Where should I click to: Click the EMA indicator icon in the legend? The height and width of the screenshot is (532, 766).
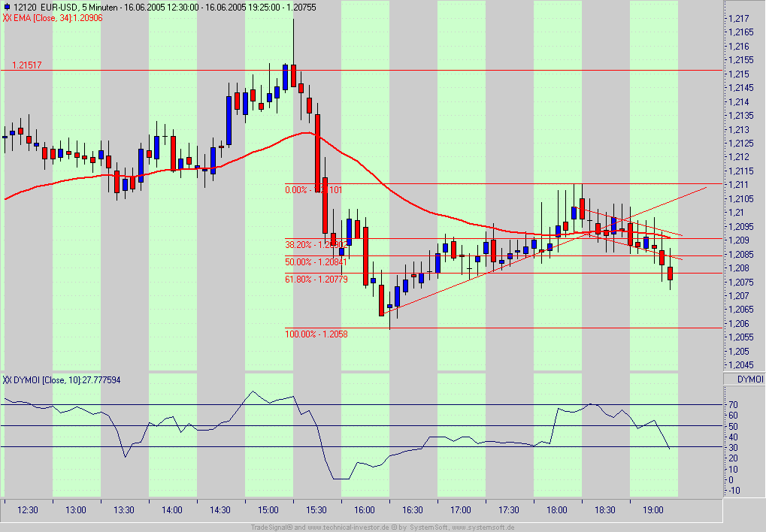[8, 18]
